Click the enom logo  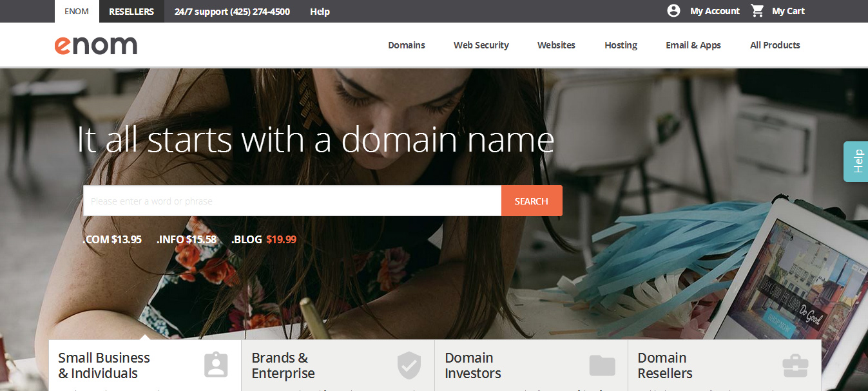pyautogui.click(x=96, y=45)
